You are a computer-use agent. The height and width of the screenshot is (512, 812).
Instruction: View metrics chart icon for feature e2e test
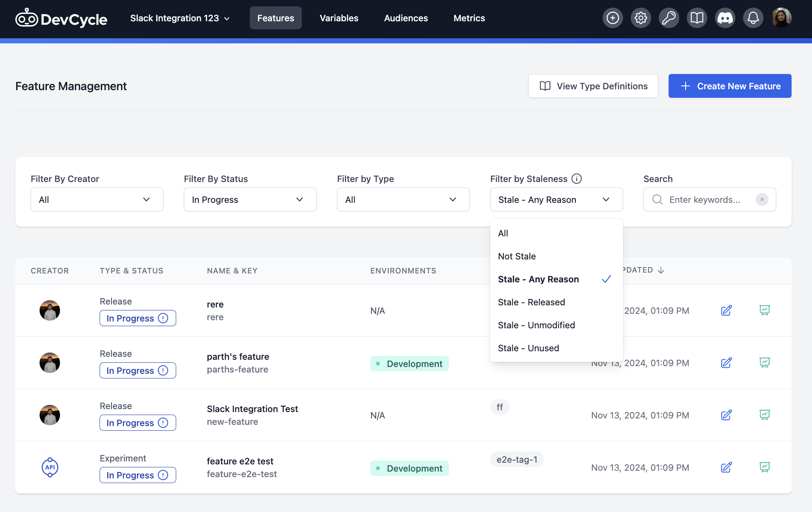tap(765, 467)
